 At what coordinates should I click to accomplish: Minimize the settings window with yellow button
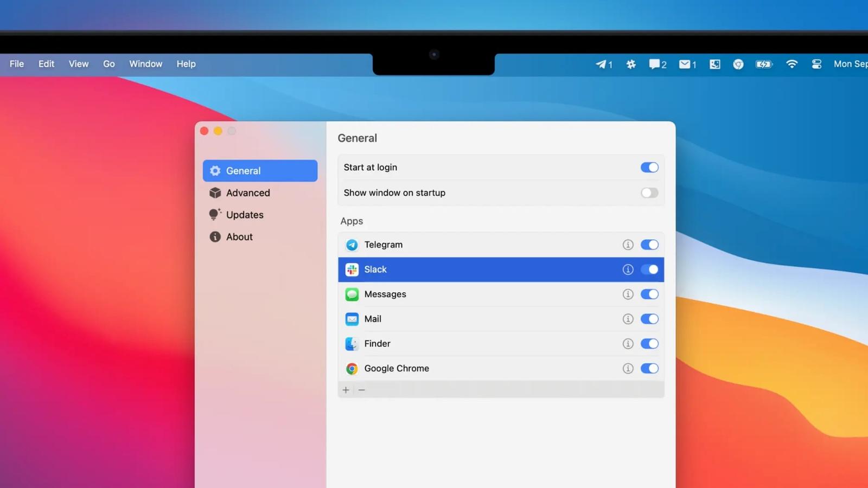218,131
